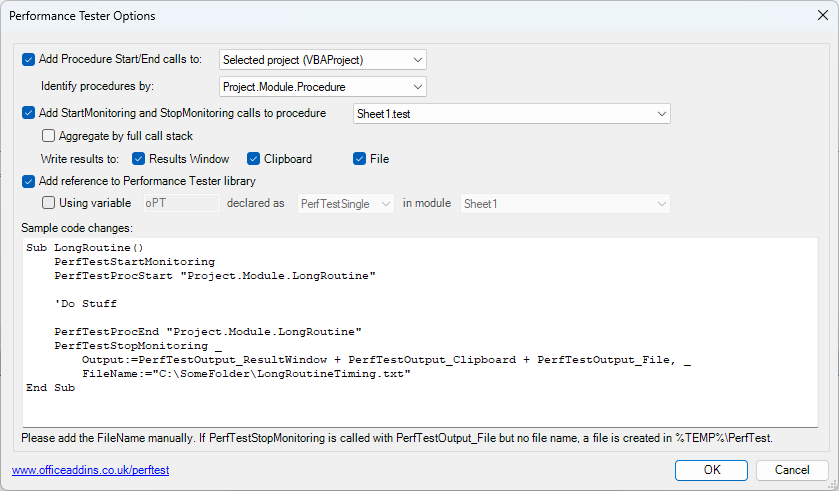Click the oPT variable name field
Image resolution: width=839 pixels, height=491 pixels.
point(180,204)
